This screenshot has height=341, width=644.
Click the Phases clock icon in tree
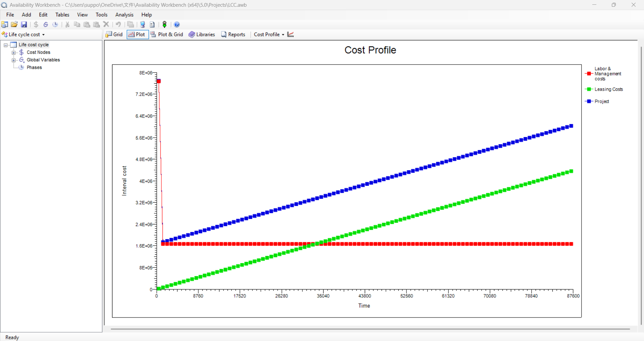21,67
